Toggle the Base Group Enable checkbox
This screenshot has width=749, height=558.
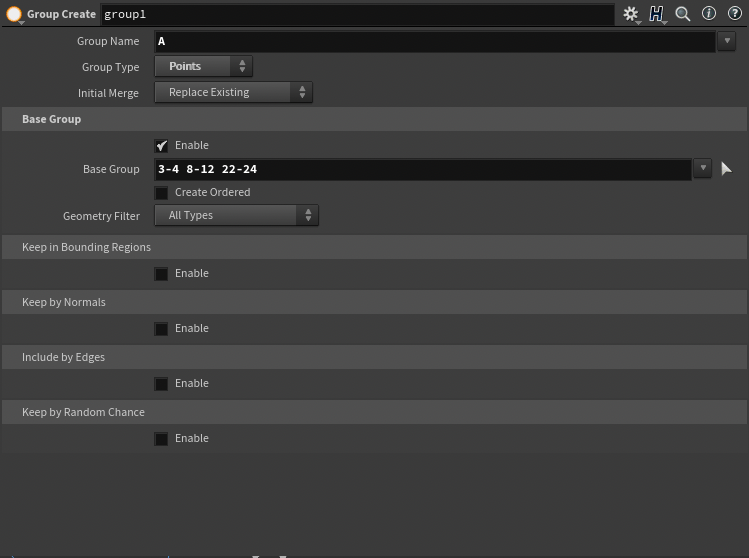161,145
